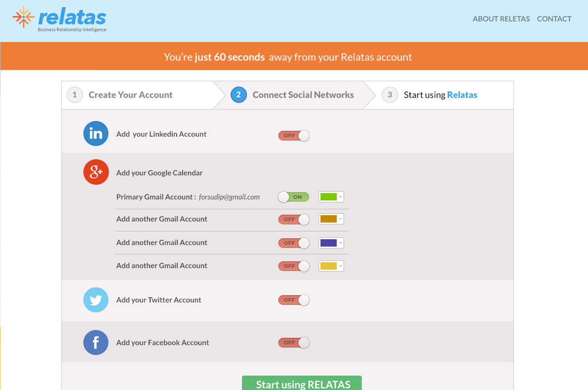The width and height of the screenshot is (588, 390).
Task: Turn off Primary Gmail Account toggle
Action: pos(294,197)
